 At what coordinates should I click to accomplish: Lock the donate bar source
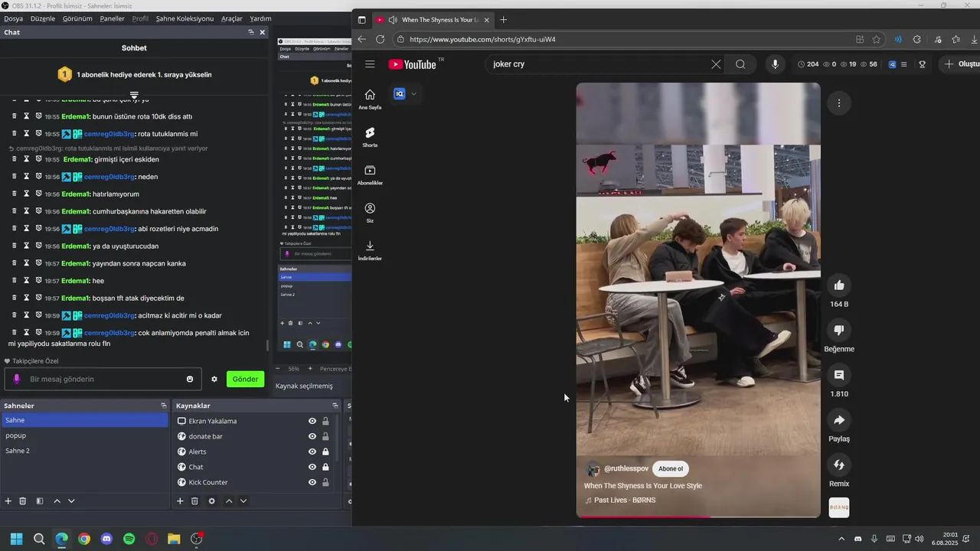pyautogui.click(x=325, y=436)
